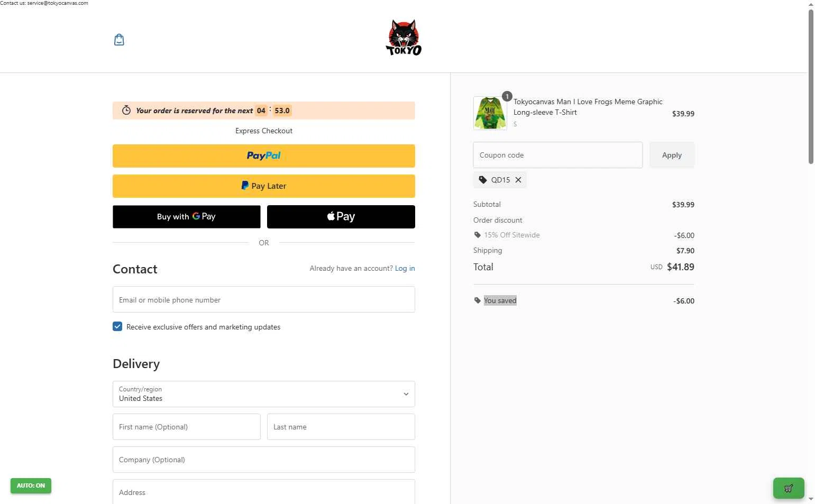
Task: Focus the Last name field
Action: (341, 427)
